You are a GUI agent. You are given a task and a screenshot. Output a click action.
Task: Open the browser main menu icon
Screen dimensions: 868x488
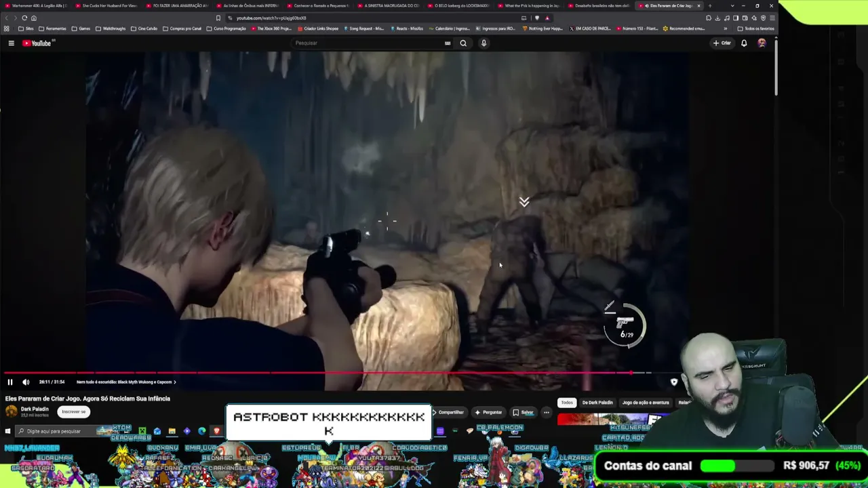[772, 18]
